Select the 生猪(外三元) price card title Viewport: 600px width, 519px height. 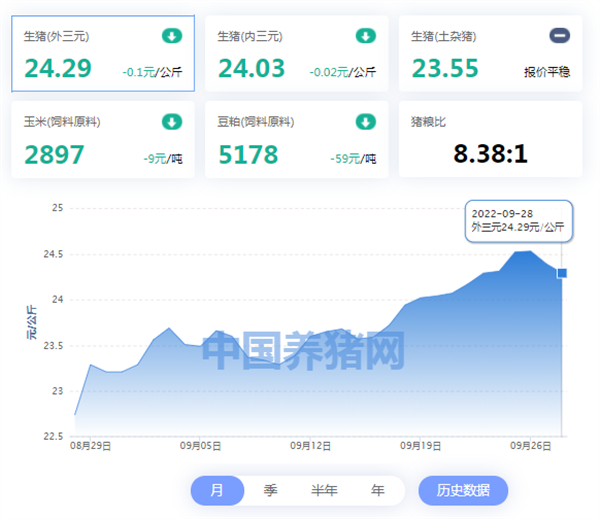(56, 36)
